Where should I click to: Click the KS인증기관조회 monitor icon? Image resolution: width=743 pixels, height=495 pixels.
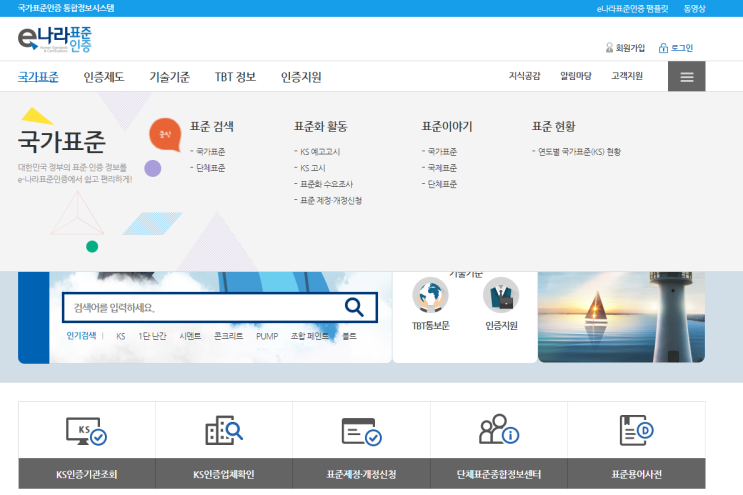(x=86, y=431)
